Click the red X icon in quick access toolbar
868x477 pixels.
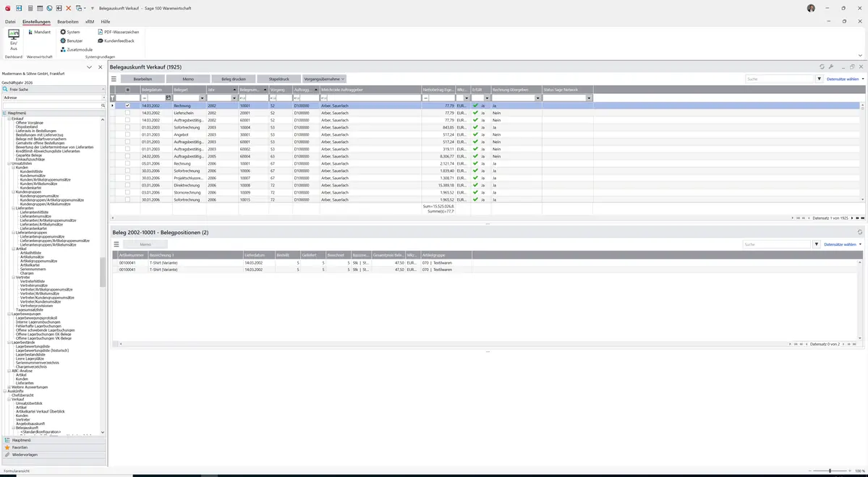(x=69, y=8)
